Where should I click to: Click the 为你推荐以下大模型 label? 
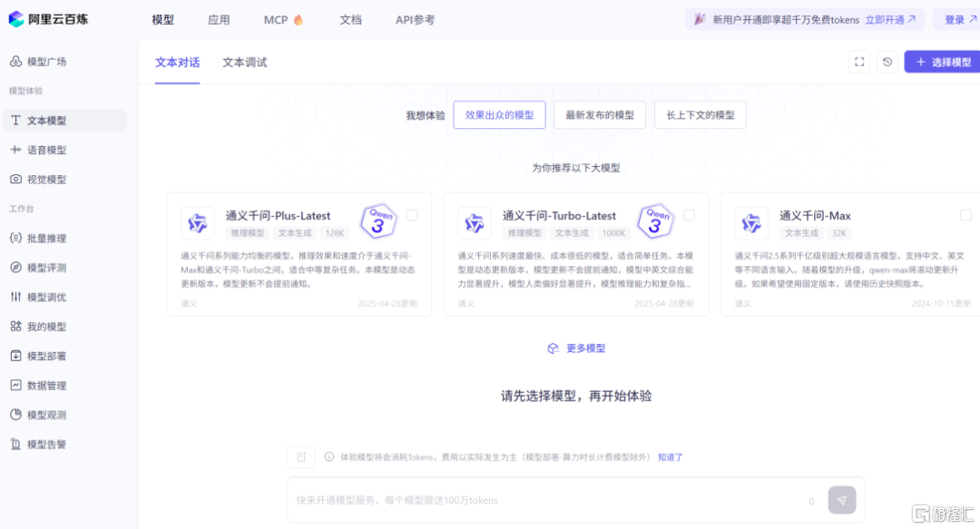pyautogui.click(x=576, y=168)
